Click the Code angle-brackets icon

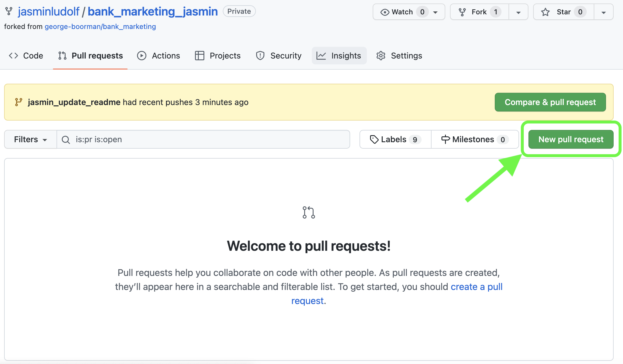point(13,56)
